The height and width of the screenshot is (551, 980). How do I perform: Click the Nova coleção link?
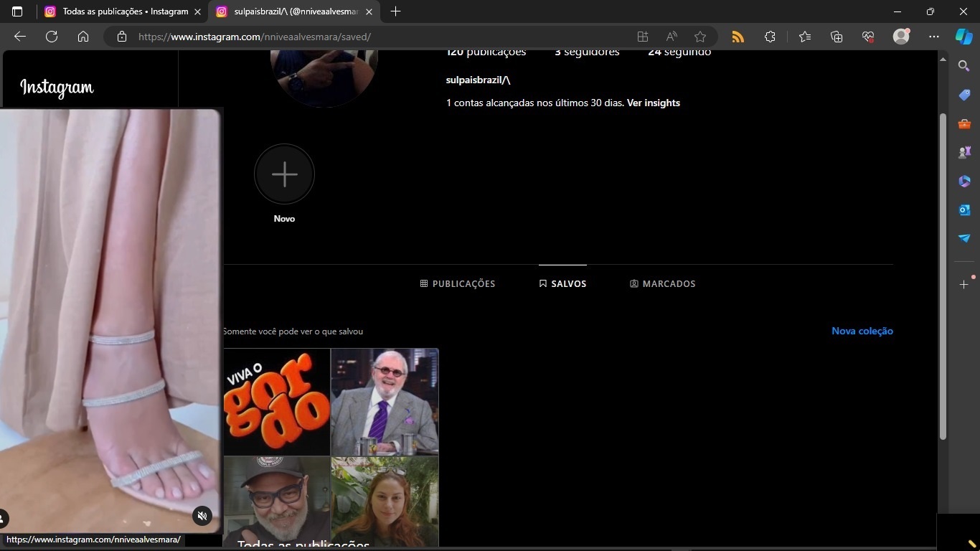click(862, 331)
